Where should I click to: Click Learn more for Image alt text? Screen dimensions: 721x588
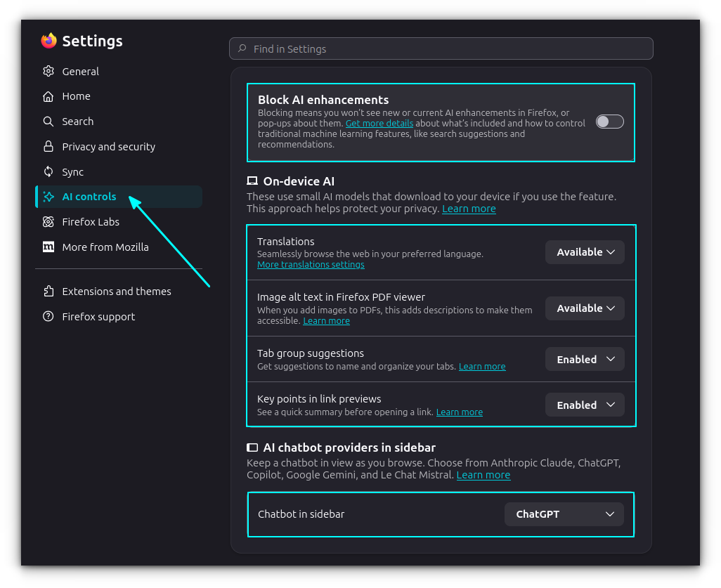pyautogui.click(x=327, y=321)
